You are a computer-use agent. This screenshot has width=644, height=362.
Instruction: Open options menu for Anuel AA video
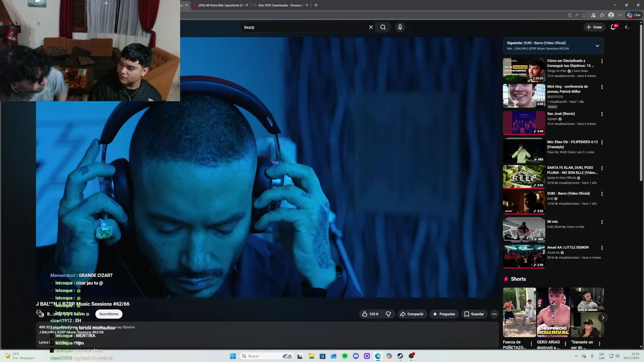[602, 248]
